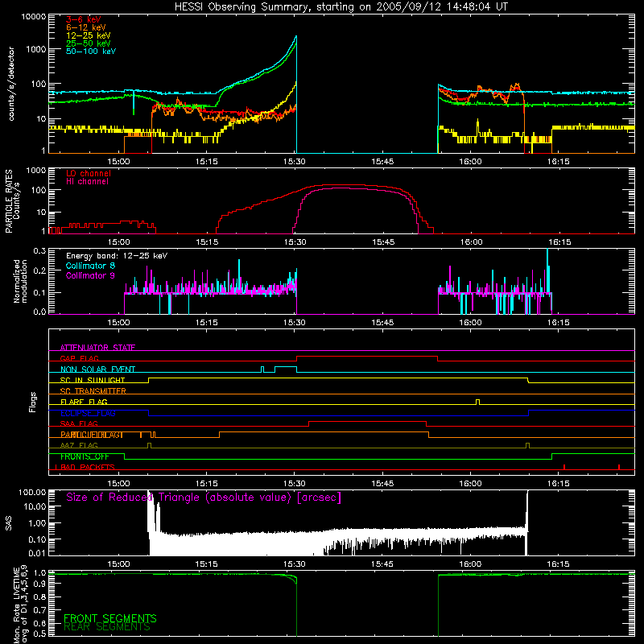Click the 10000 value on the top axis
The height and width of the screenshot is (644, 644).
click(x=34, y=17)
